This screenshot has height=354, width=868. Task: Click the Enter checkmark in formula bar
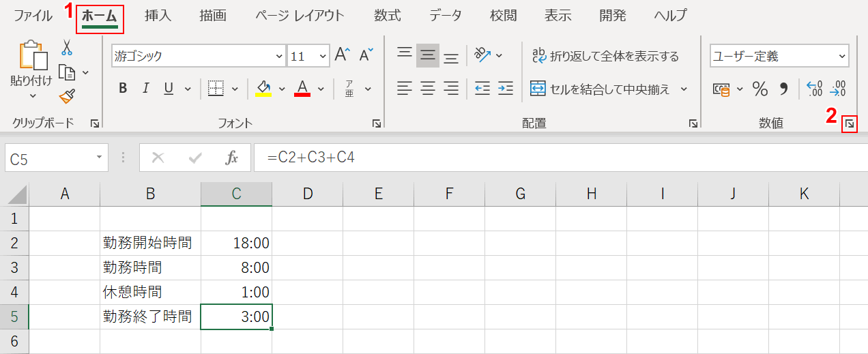pyautogui.click(x=195, y=158)
